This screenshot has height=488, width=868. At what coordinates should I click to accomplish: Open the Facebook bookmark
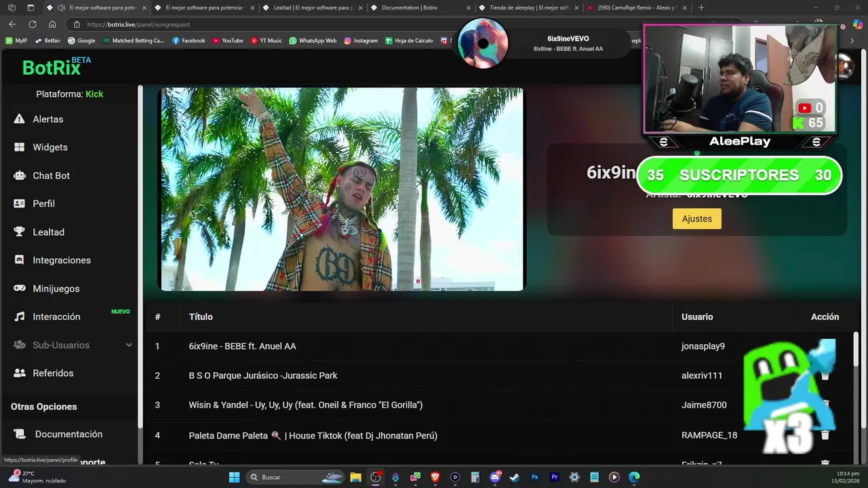189,41
